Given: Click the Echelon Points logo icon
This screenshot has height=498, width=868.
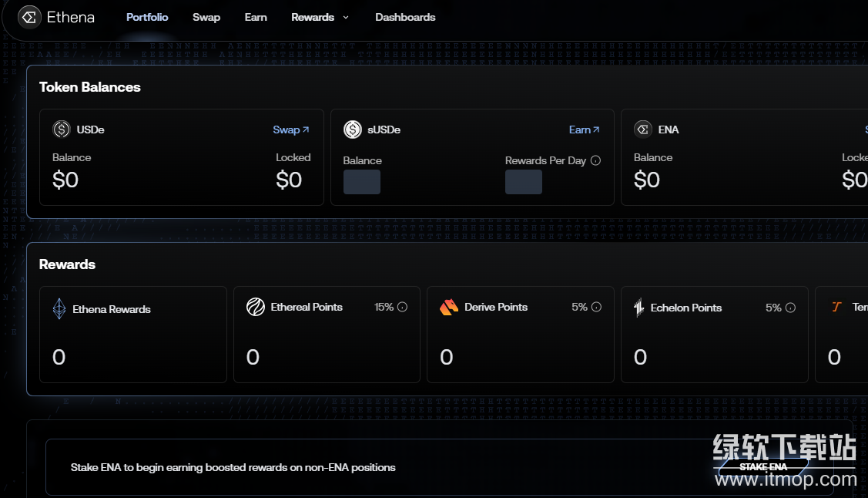Looking at the screenshot, I should click(638, 308).
